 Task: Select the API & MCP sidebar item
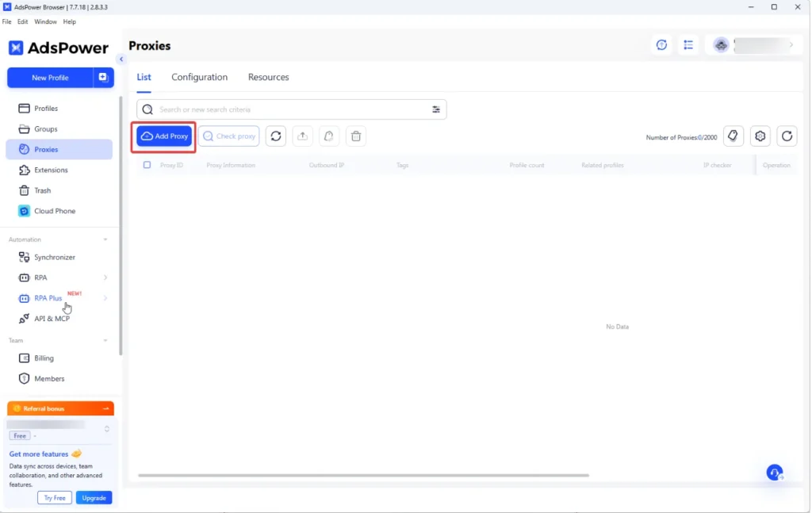[x=51, y=318]
